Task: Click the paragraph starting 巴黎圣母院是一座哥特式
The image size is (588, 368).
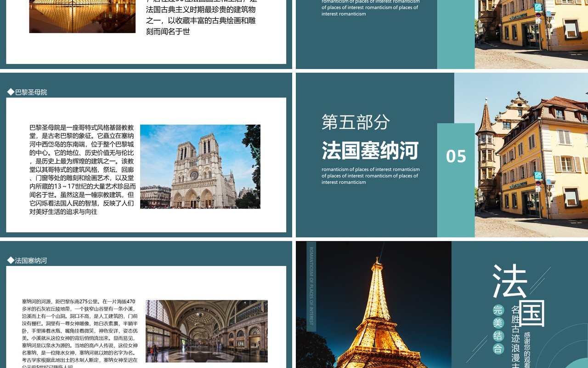Action: point(82,170)
